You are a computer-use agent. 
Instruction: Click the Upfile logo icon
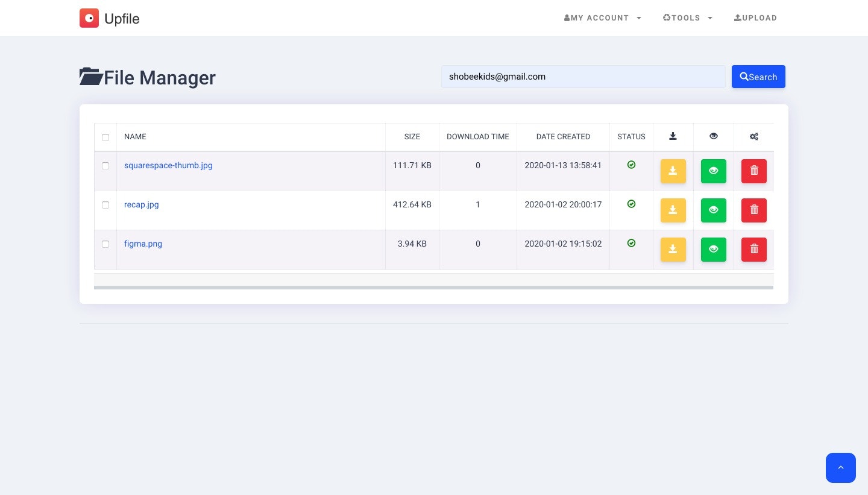tap(89, 18)
